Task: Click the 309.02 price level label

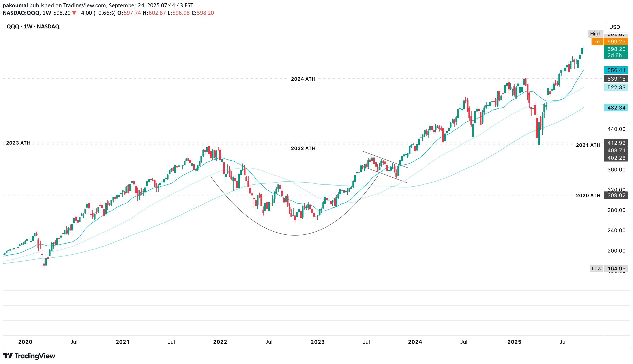Action: click(616, 195)
